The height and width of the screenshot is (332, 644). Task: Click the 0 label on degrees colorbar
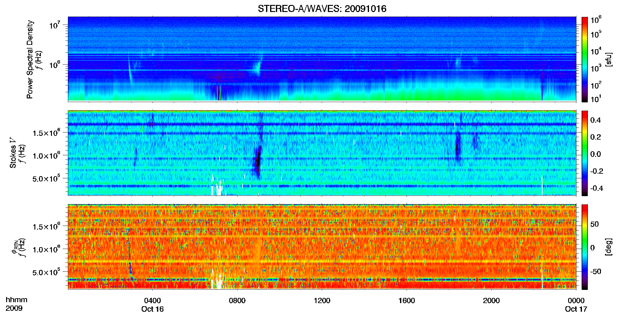coord(592,248)
